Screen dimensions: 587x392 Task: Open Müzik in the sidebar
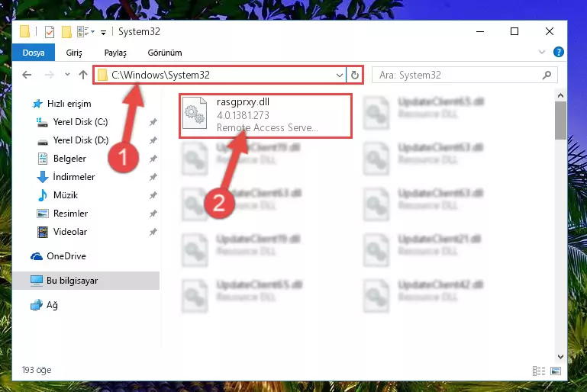coord(58,195)
